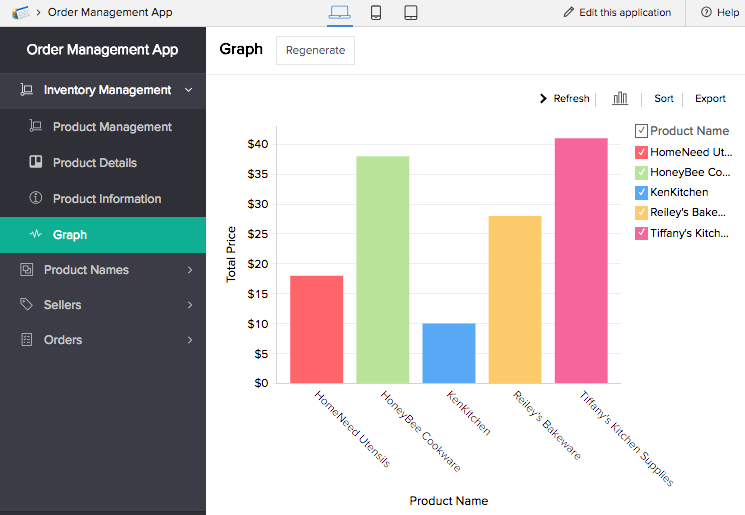Toggle the Product Name legend checkbox
Viewport: 745px width, 515px height.
click(641, 131)
